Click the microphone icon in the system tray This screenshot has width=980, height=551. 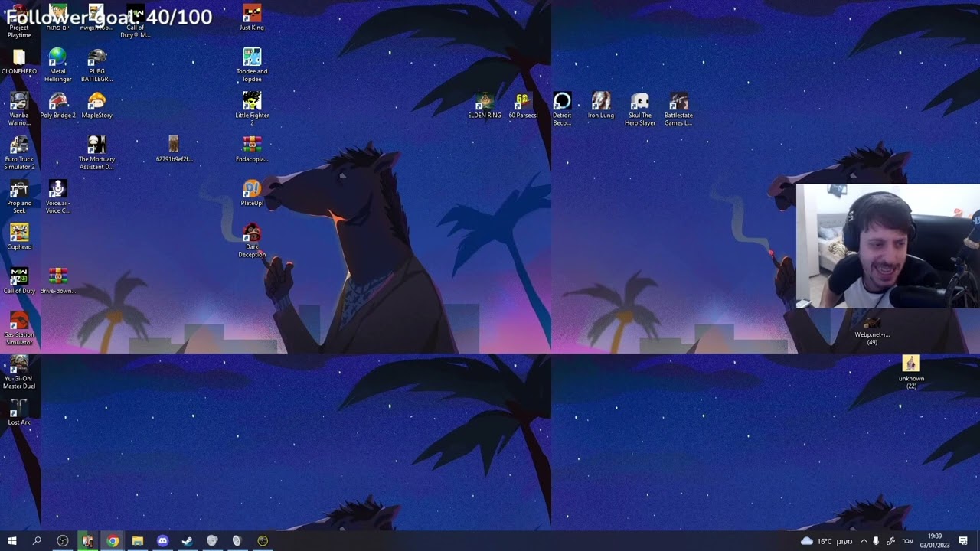[876, 541]
